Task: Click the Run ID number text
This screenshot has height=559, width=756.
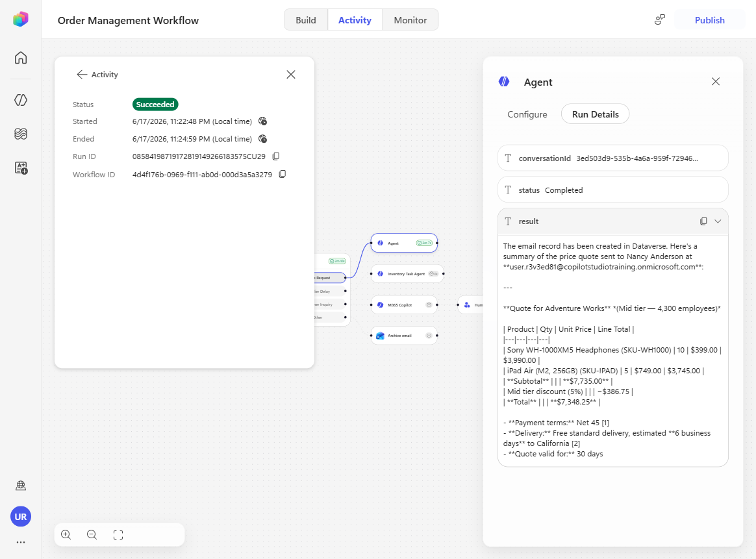Action: [199, 156]
